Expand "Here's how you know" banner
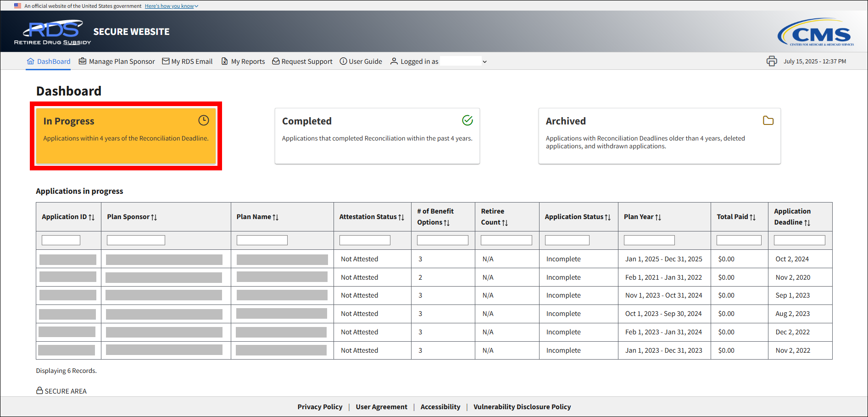The height and width of the screenshot is (417, 868). (171, 6)
